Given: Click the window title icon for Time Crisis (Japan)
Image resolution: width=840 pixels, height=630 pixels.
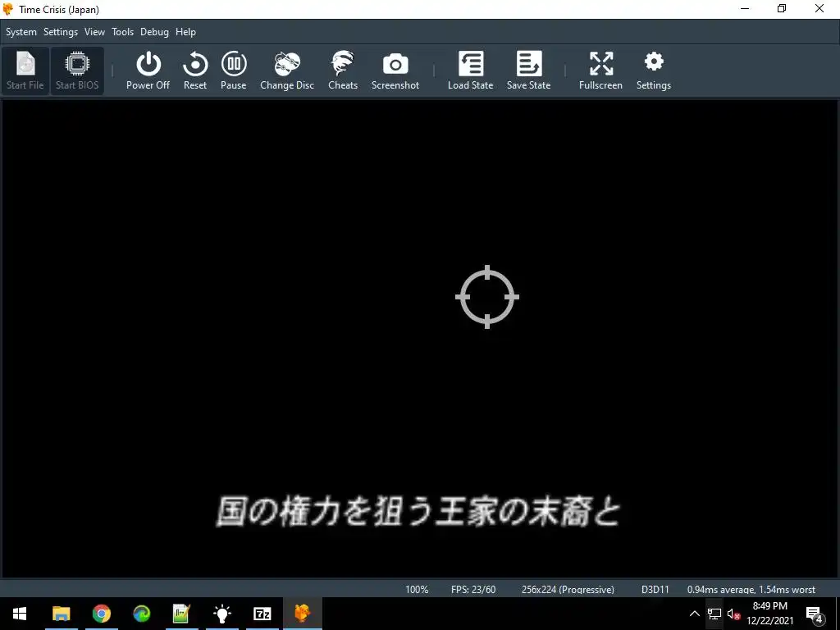Looking at the screenshot, I should (x=7, y=9).
